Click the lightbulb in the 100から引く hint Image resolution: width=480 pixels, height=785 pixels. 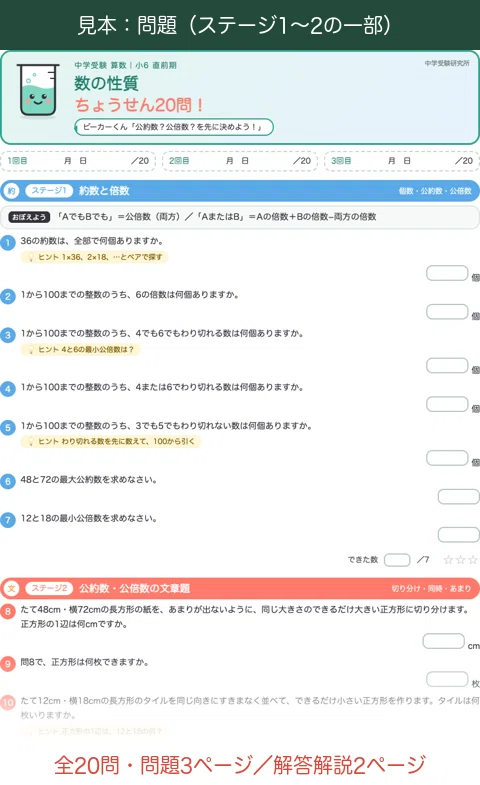(x=31, y=442)
